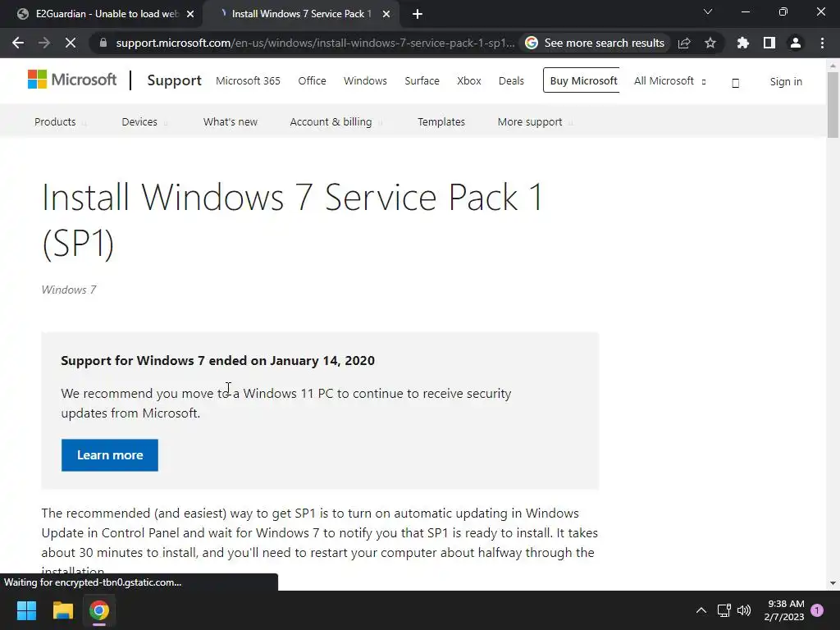Click the share page icon in address bar
The height and width of the screenshot is (630, 840).
click(x=684, y=43)
